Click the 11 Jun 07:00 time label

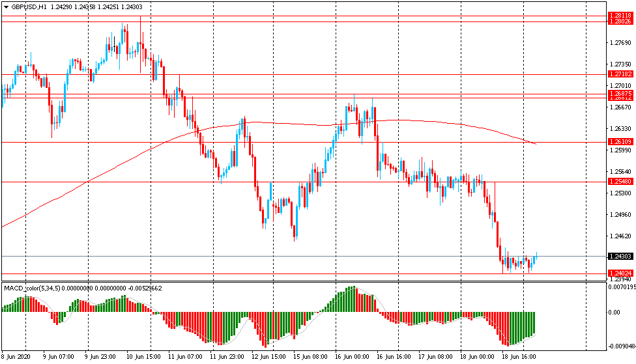tap(185, 357)
